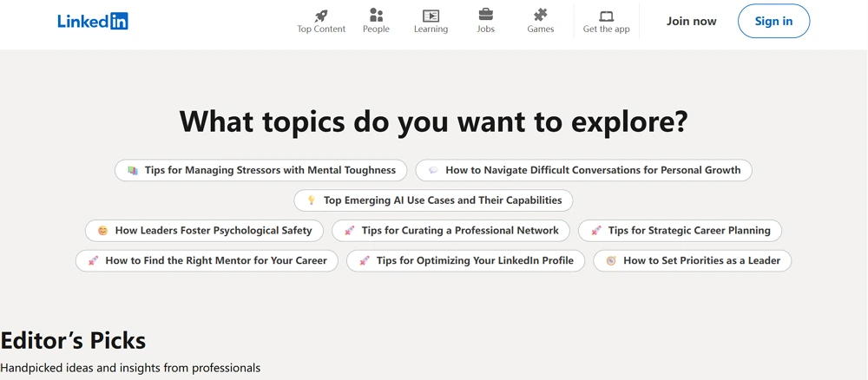The image size is (868, 380).
Task: Click the Editor's Picks heading
Action: tap(73, 340)
